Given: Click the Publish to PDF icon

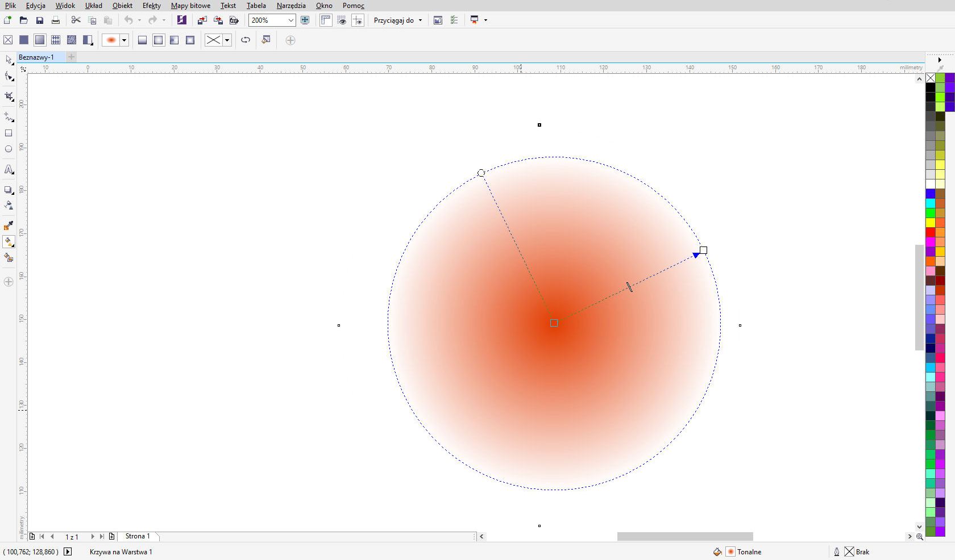Looking at the screenshot, I should [234, 20].
